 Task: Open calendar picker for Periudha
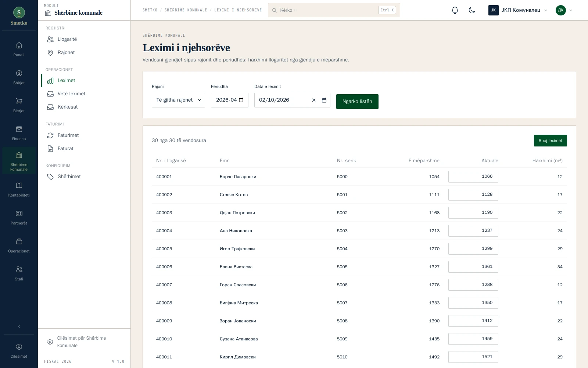click(x=241, y=100)
